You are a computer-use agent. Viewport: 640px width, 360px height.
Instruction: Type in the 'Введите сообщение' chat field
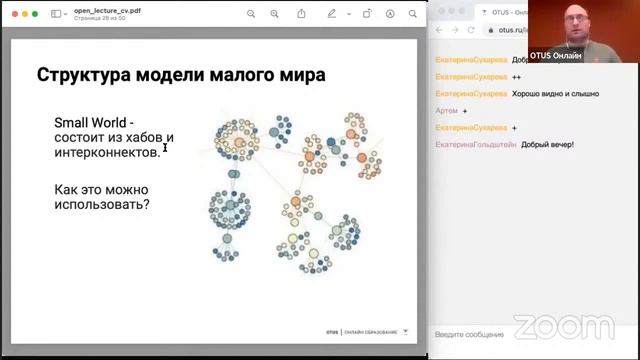pyautogui.click(x=469, y=334)
